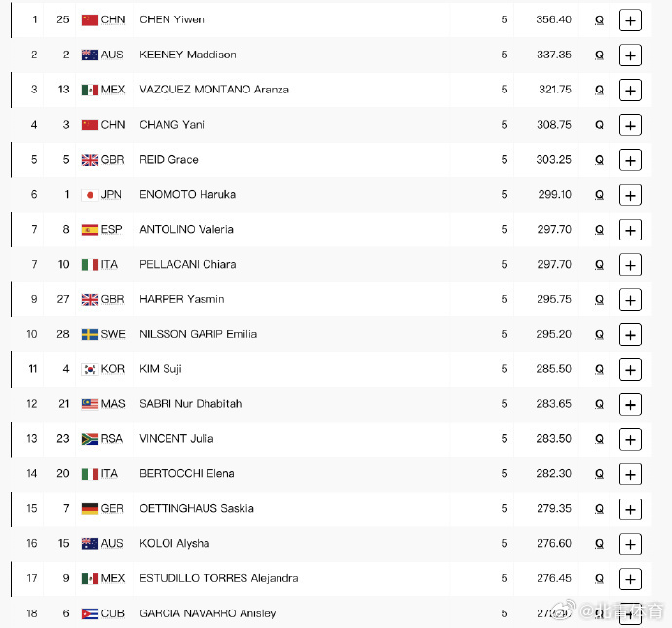672x628 pixels.
Task: Open PELLACANI Chiara's athlete name link
Action: pos(188,264)
